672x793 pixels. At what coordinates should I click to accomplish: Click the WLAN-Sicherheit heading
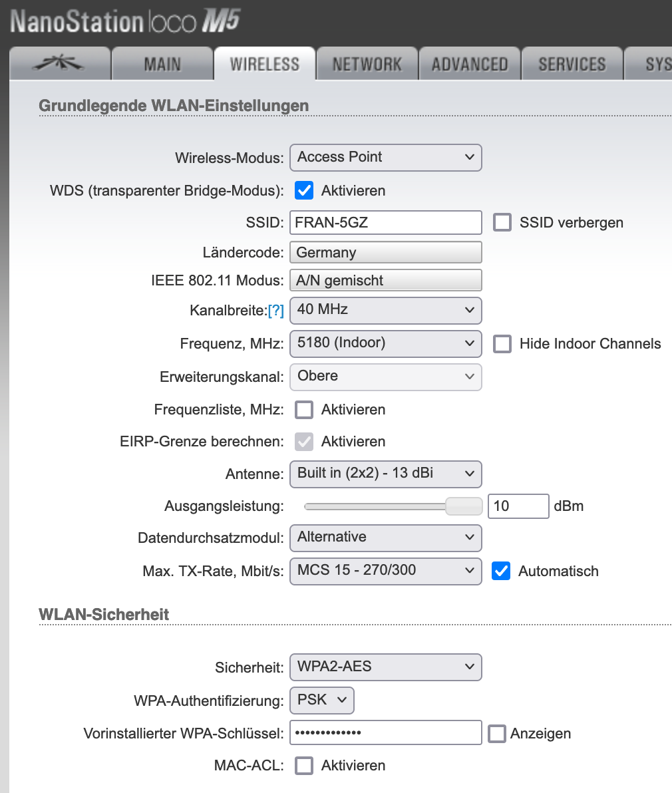pos(104,615)
